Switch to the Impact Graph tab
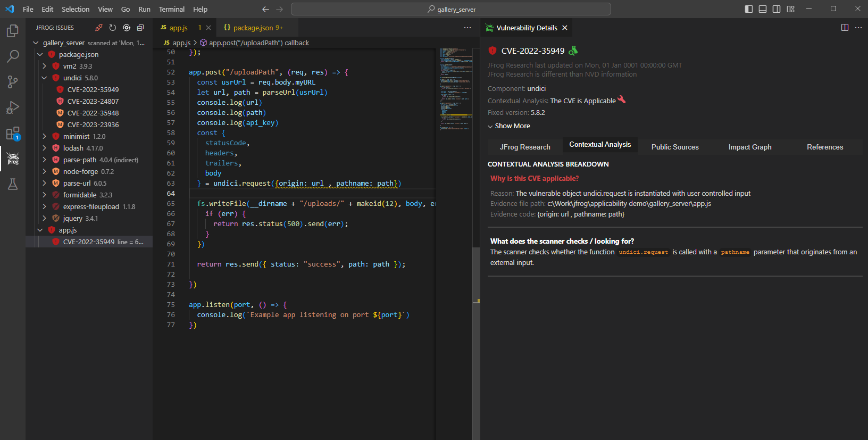The height and width of the screenshot is (440, 868). pyautogui.click(x=750, y=147)
